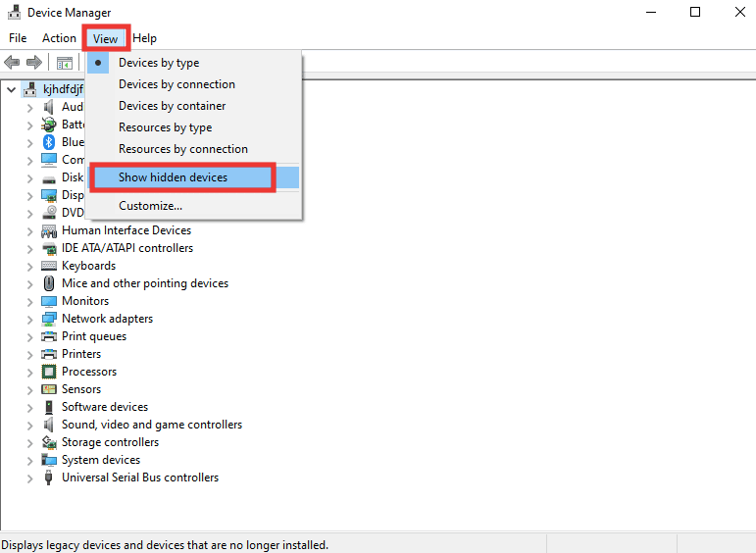
Task: Click the View menu
Action: pos(106,38)
